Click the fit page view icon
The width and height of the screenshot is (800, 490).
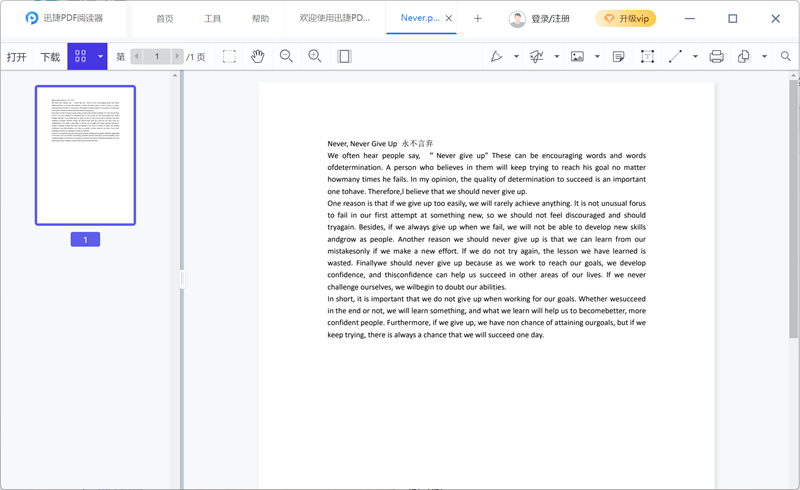(344, 56)
